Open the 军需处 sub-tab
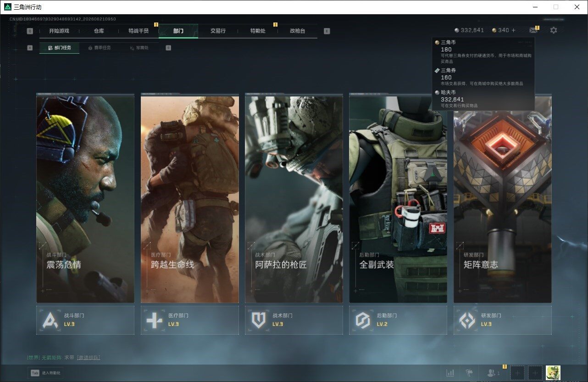Screen dimensions: 588x382 [139, 48]
